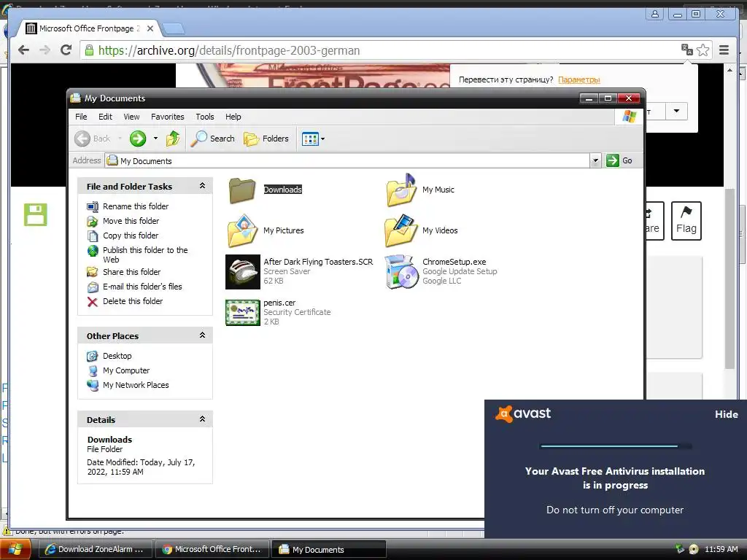Image resolution: width=747 pixels, height=560 pixels.
Task: Click the Chrome page vertical scrollbar
Action: [729, 279]
